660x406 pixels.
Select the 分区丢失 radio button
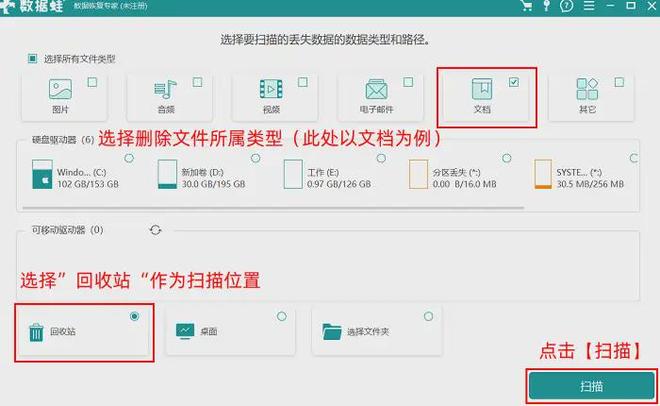pyautogui.click(x=507, y=158)
